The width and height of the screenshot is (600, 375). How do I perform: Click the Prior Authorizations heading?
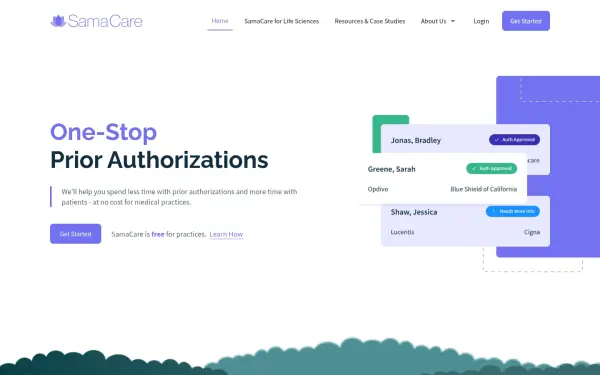point(159,160)
